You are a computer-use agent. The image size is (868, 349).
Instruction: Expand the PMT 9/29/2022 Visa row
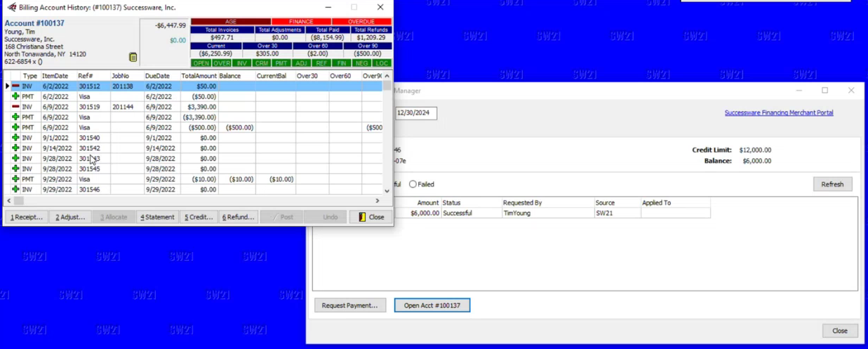click(x=15, y=179)
